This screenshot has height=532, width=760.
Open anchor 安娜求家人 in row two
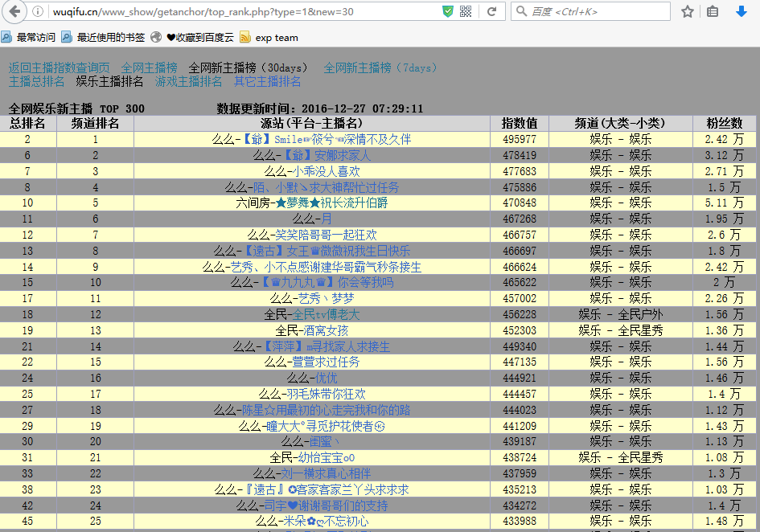tap(328, 155)
